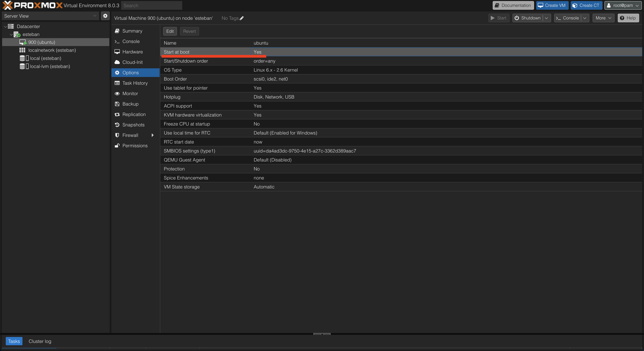
Task: Open the Console button dropdown arrow
Action: coord(585,18)
